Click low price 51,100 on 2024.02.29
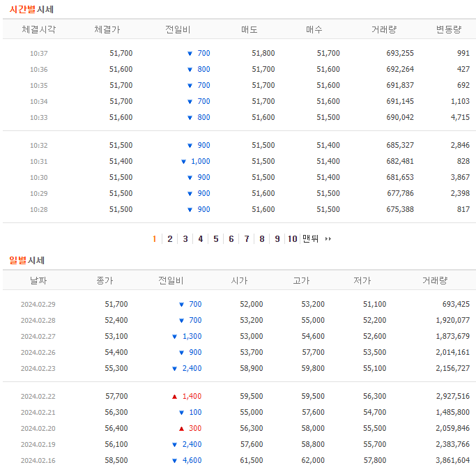 click(x=375, y=304)
